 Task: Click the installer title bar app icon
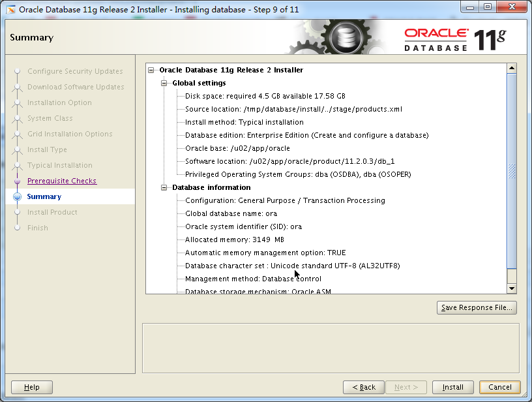tap(11, 10)
